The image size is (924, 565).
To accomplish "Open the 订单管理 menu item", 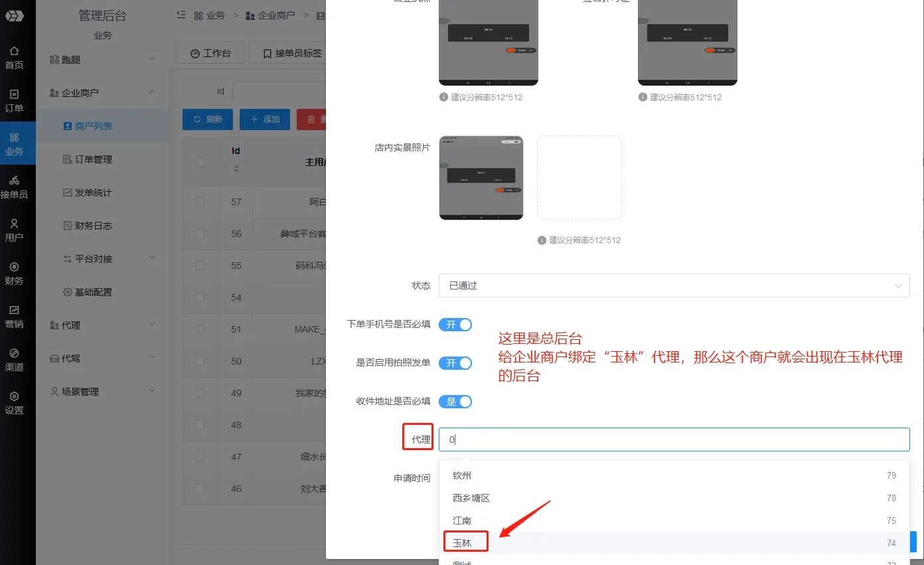I will pyautogui.click(x=93, y=159).
